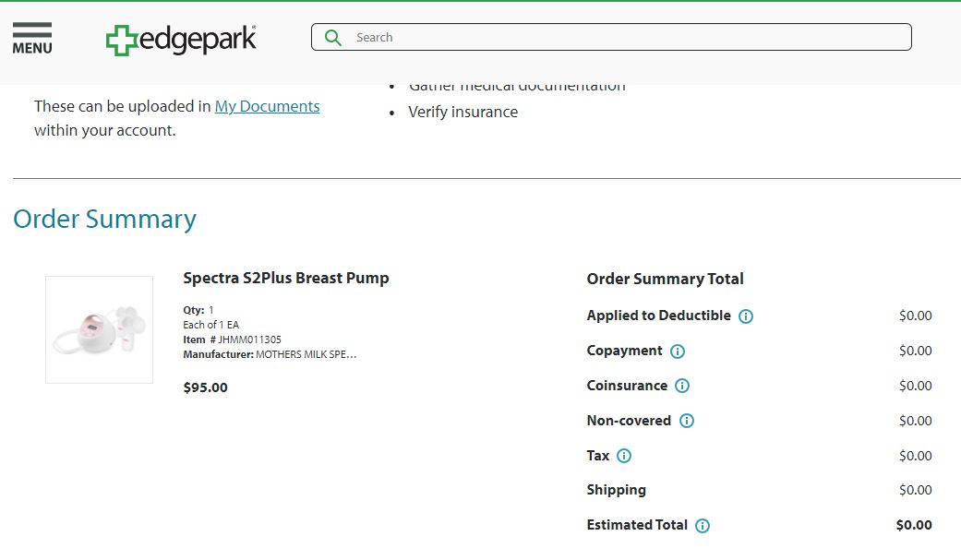Select the Verify insurance bullet text

click(x=462, y=113)
